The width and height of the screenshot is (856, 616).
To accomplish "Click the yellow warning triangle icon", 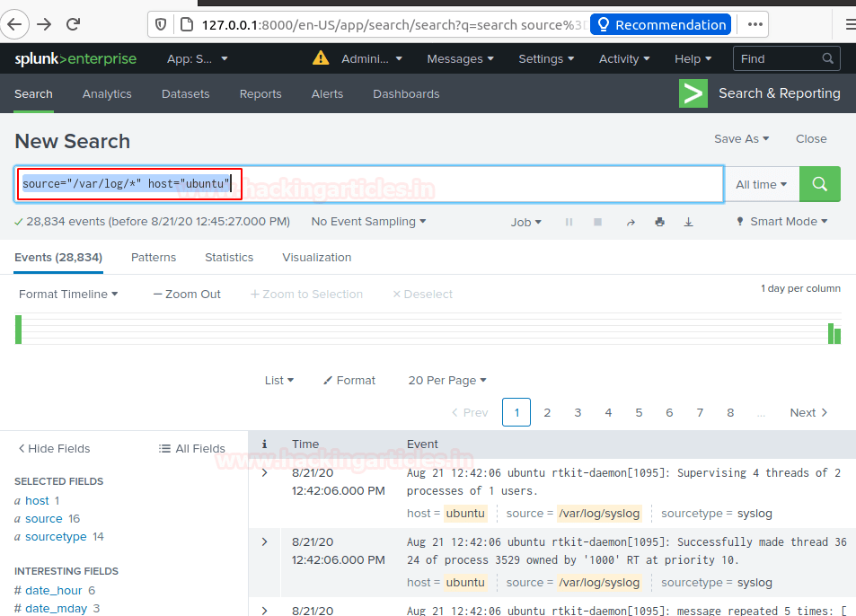I will [x=321, y=58].
